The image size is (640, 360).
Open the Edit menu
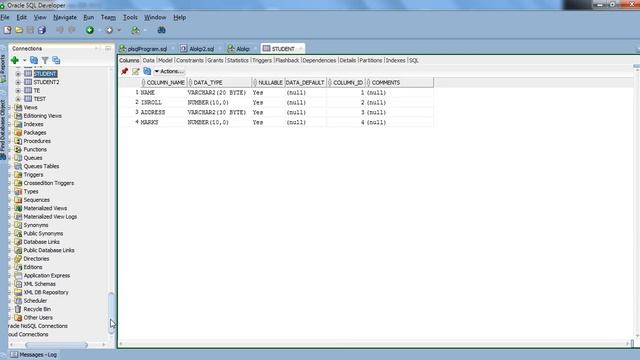tap(21, 18)
